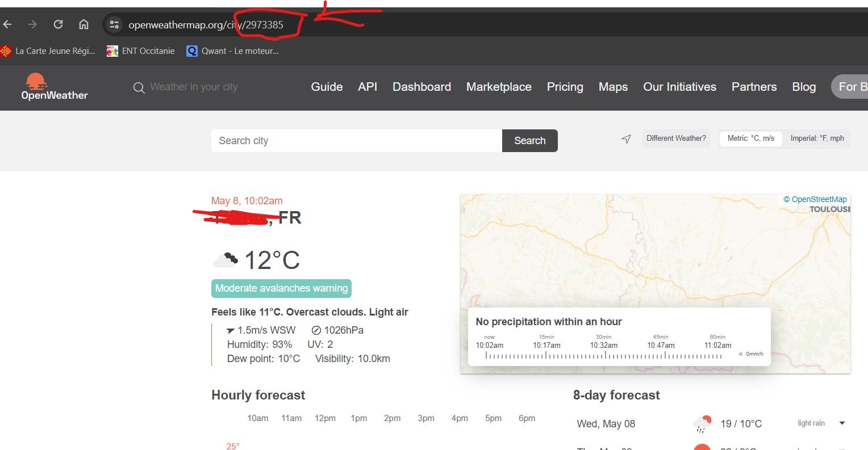Screen dimensions: 868x450
Task: Click the precipitation timeline at 10:47am
Action: tap(661, 345)
